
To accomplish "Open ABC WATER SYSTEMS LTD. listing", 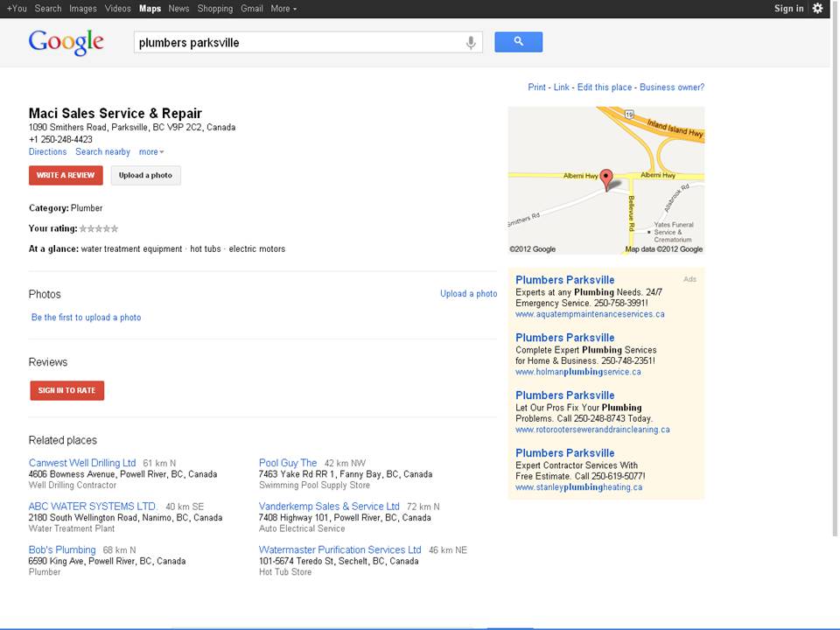I will click(x=93, y=507).
